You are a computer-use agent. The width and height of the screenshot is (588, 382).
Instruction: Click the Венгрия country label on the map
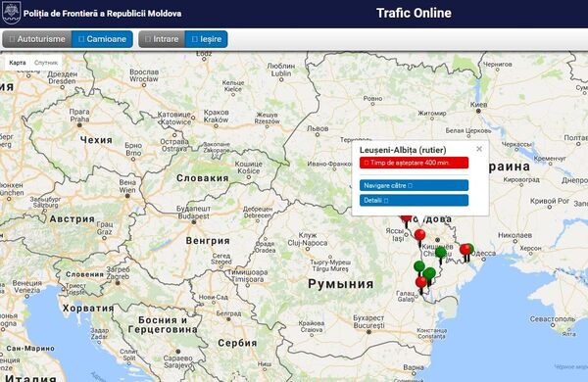(208, 241)
